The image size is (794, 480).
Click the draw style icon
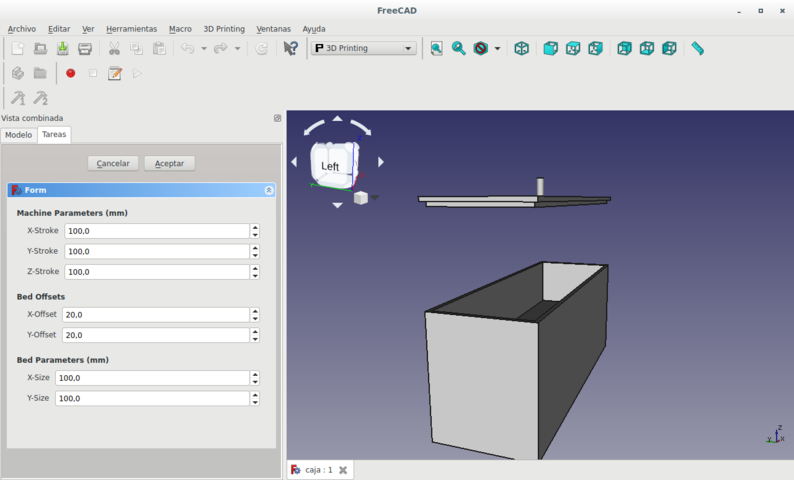(x=481, y=48)
